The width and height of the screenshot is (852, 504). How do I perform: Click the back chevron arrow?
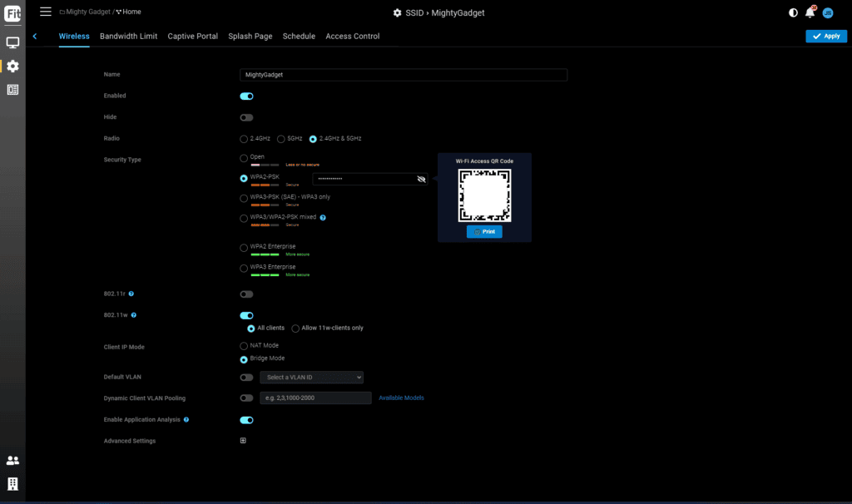click(x=35, y=37)
